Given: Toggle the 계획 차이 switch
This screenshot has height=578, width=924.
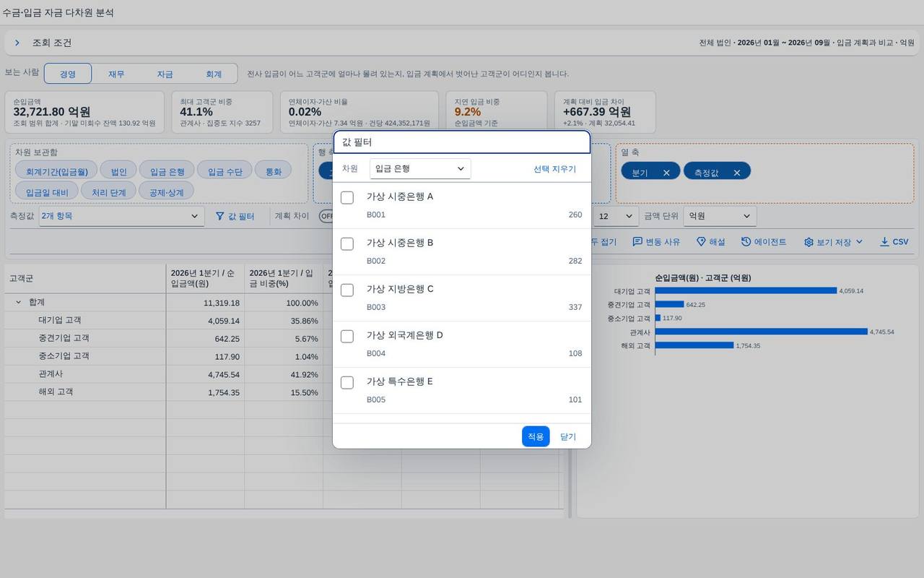Looking at the screenshot, I should [326, 216].
